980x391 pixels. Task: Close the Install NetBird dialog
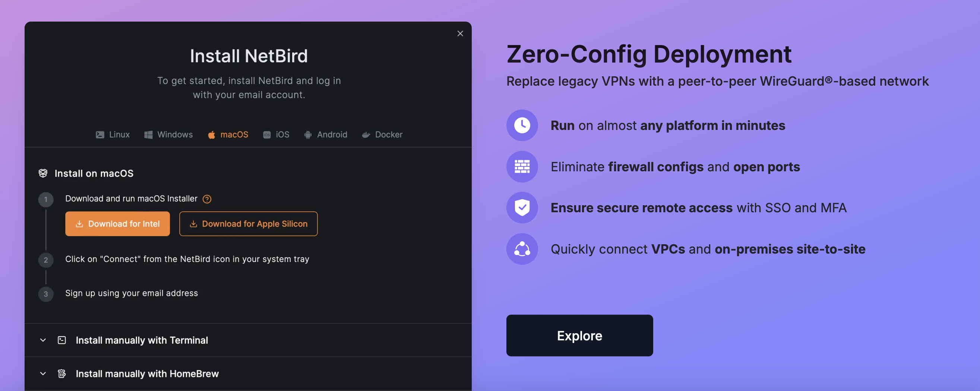coord(460,34)
